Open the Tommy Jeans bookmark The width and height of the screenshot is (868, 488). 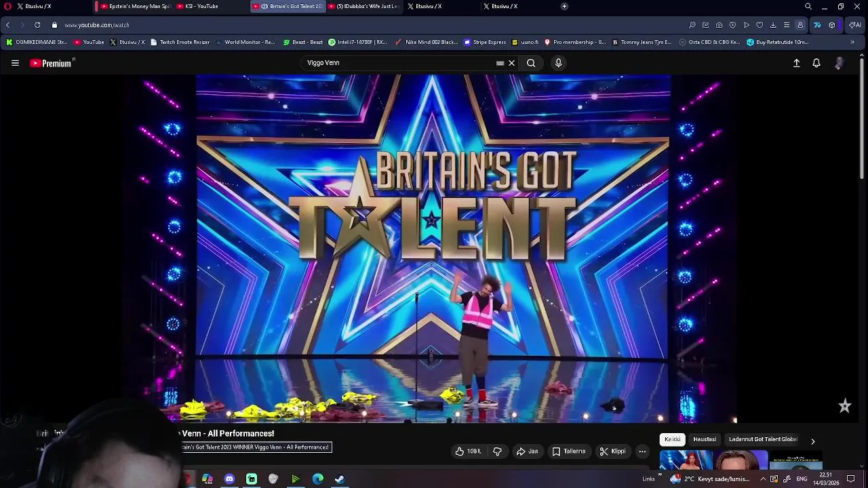coord(642,42)
